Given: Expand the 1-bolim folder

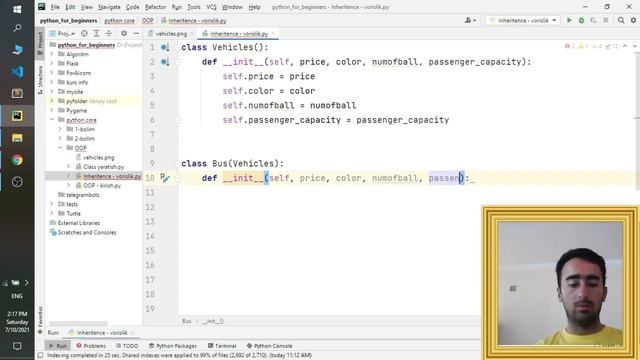Looking at the screenshot, I should [x=60, y=129].
